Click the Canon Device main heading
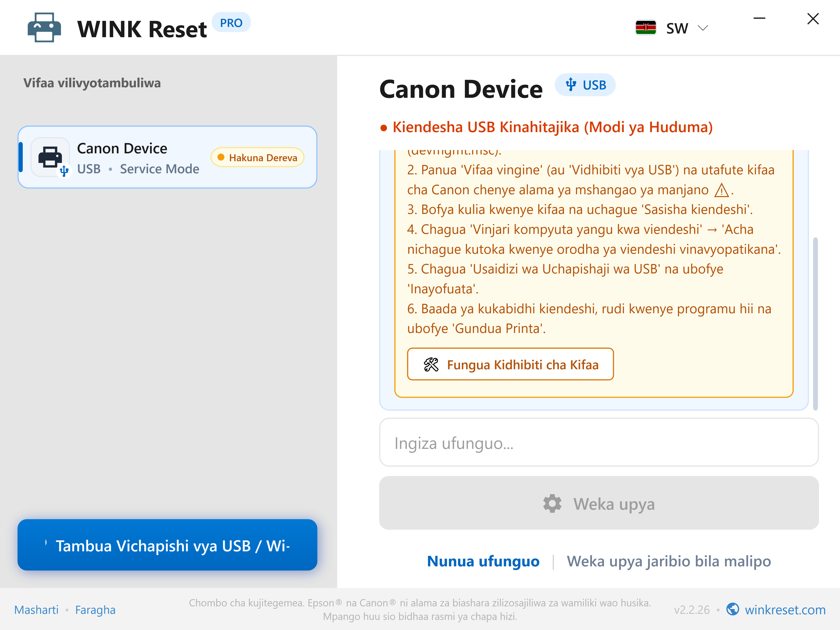Viewport: 840px width, 630px height. [461, 89]
